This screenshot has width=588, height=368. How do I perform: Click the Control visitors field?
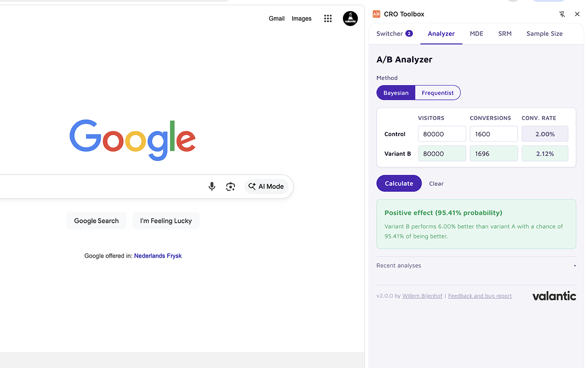pyautogui.click(x=442, y=134)
